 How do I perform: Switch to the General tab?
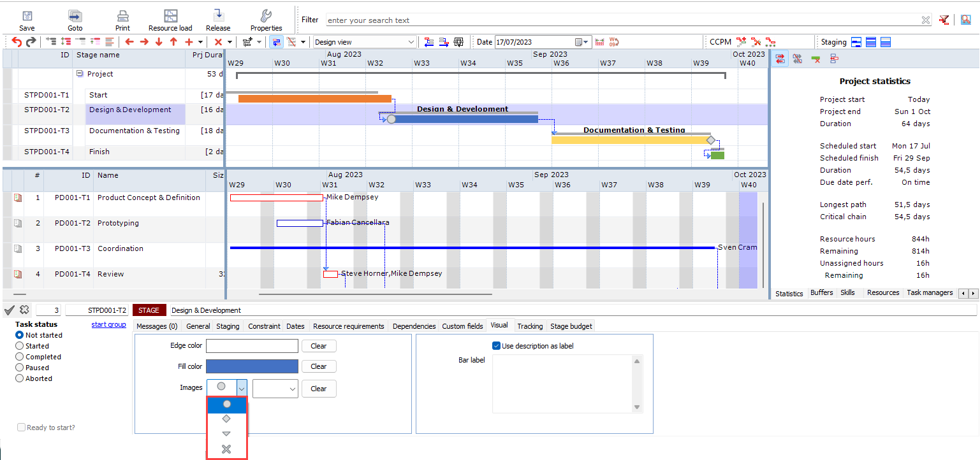point(198,326)
